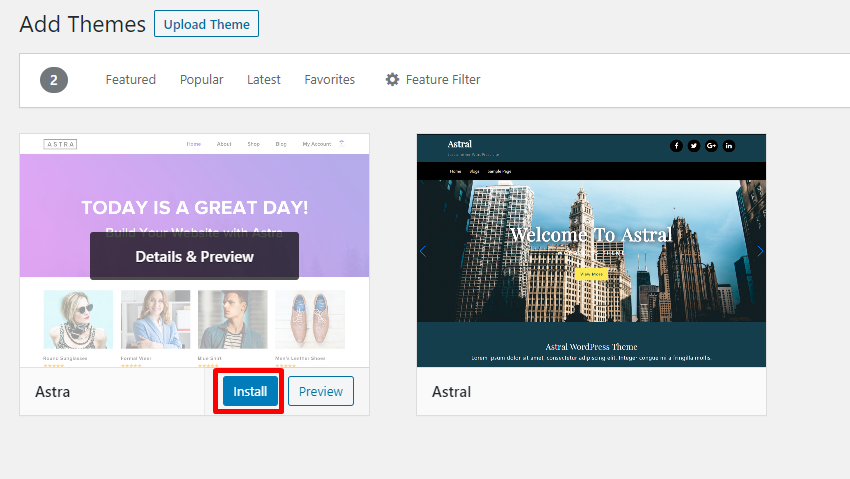850x479 pixels.
Task: Click My Account in Astra preview menu
Action: (x=317, y=144)
